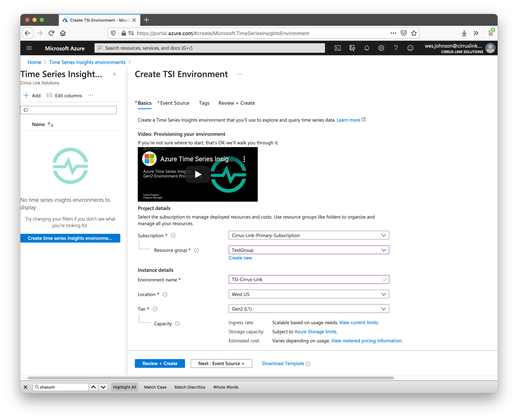Open the notifications bell
Viewport: 518px width, 420px height.
click(x=367, y=48)
